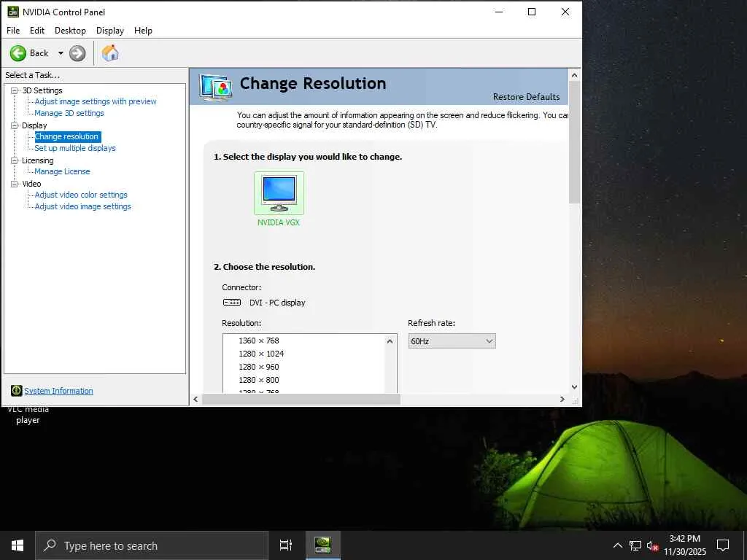Screen dimensions: 747x560
Task: Open Adjust video image settings
Action: [83, 206]
